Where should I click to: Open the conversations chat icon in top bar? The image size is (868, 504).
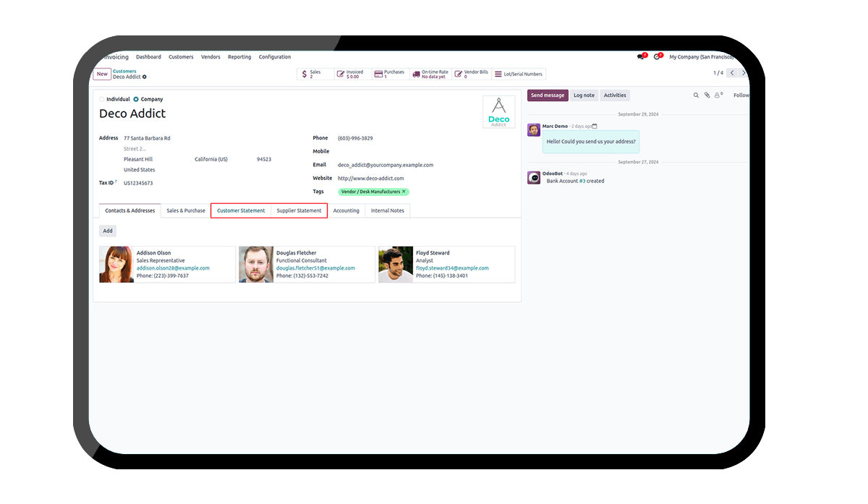click(x=641, y=56)
